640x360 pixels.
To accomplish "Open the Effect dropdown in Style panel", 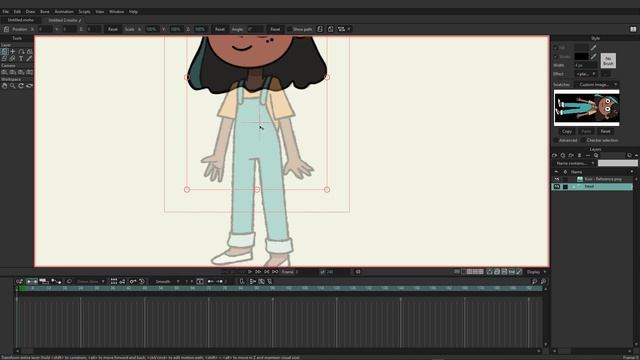I will pyautogui.click(x=586, y=74).
